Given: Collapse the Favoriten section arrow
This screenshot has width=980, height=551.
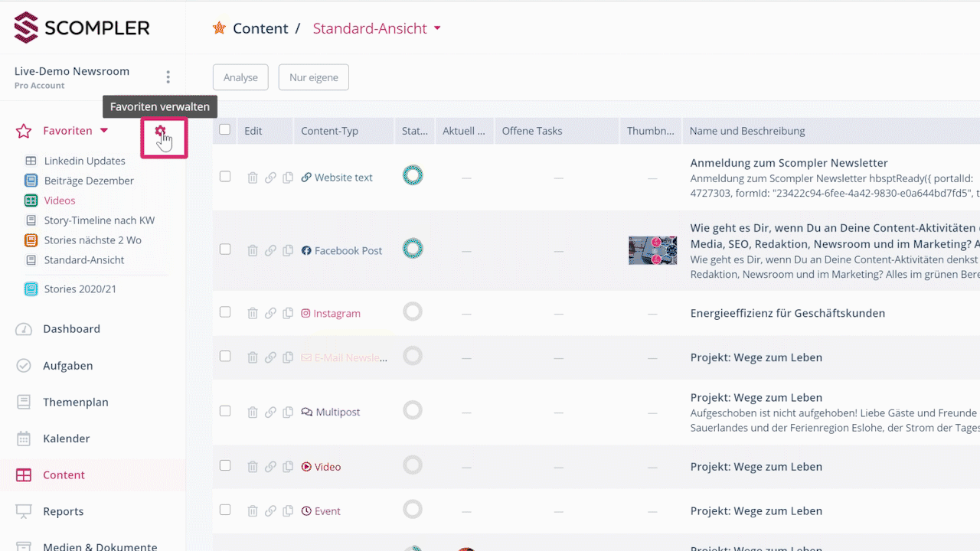Looking at the screenshot, I should (104, 131).
